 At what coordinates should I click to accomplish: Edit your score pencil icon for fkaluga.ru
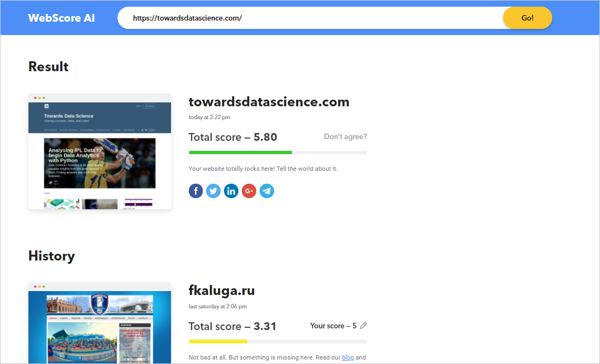coord(364,326)
